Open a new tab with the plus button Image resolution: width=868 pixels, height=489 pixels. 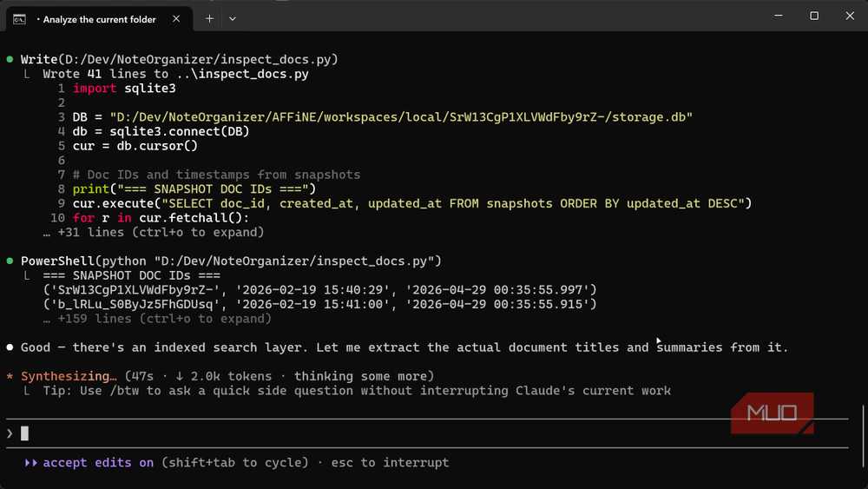tap(209, 18)
